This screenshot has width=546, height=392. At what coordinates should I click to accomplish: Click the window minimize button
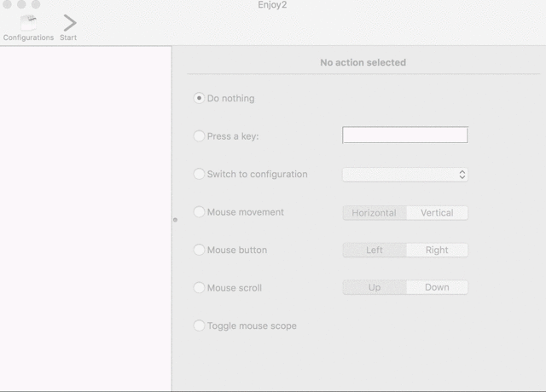point(21,3)
